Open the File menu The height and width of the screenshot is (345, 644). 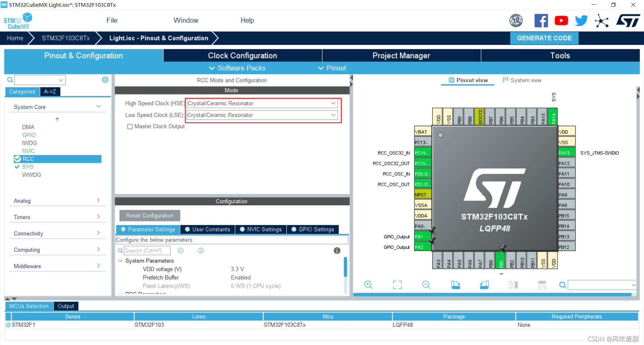[x=112, y=20]
